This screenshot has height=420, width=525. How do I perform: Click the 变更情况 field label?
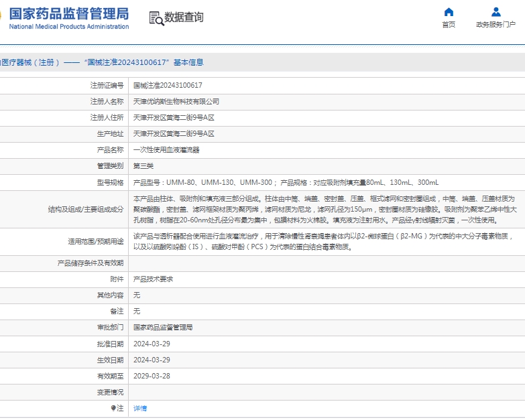click(x=110, y=392)
